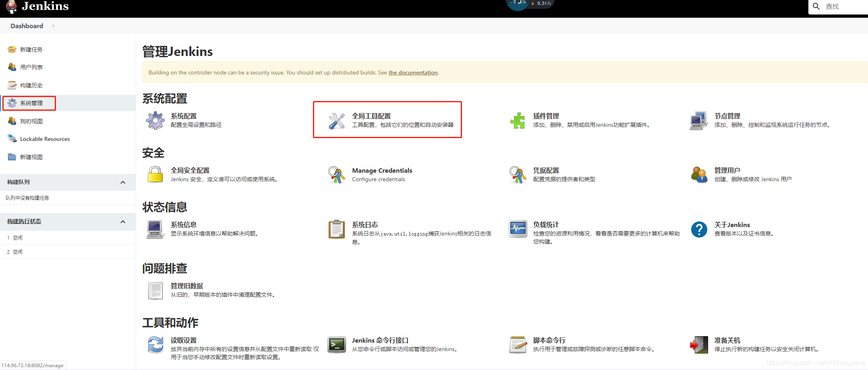
Task: Click the 系统信息 monitor icon
Action: point(155,229)
